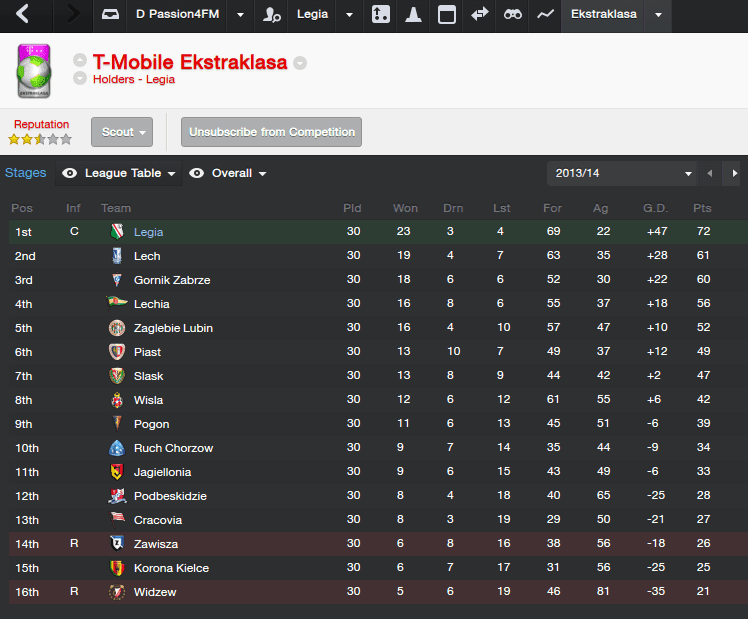Expand the Scout dropdown button
Viewport: 748px width, 619px height.
122,132
